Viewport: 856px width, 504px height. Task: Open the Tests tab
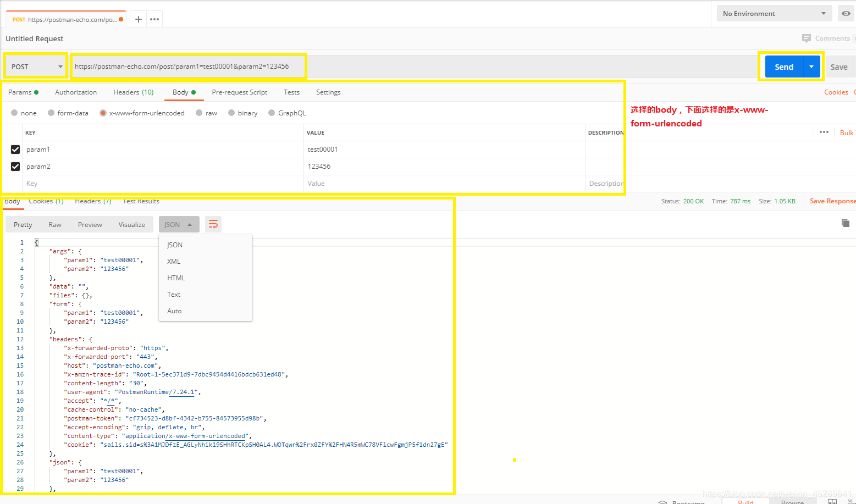(292, 92)
